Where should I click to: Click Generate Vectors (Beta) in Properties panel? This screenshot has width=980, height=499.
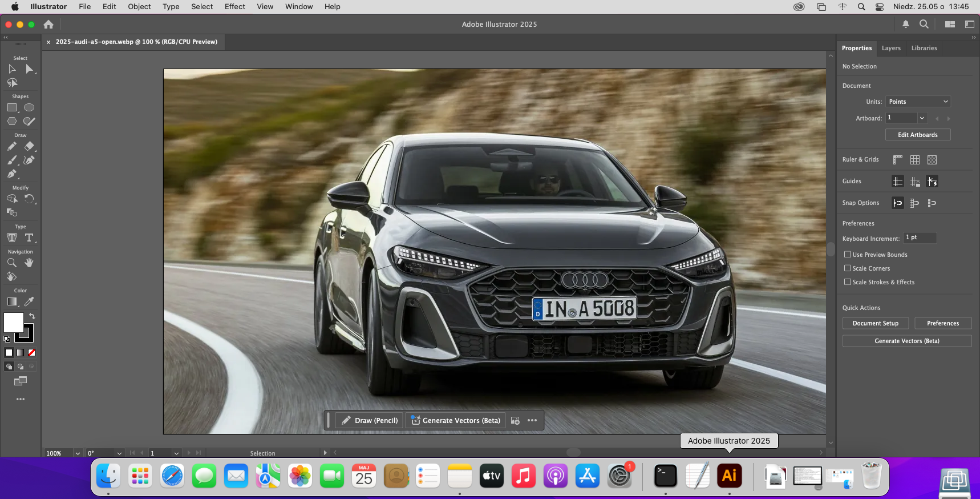(x=907, y=341)
